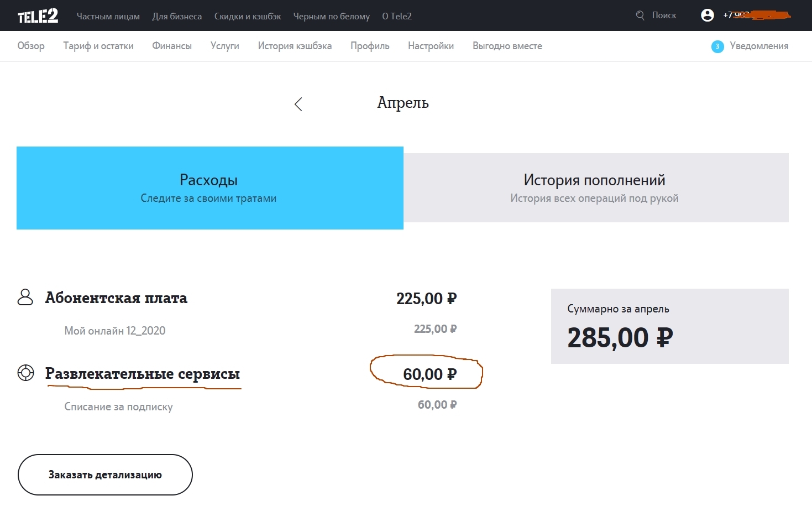
Task: Click the grey 225,00 ₽ sub-amount
Action: (436, 329)
